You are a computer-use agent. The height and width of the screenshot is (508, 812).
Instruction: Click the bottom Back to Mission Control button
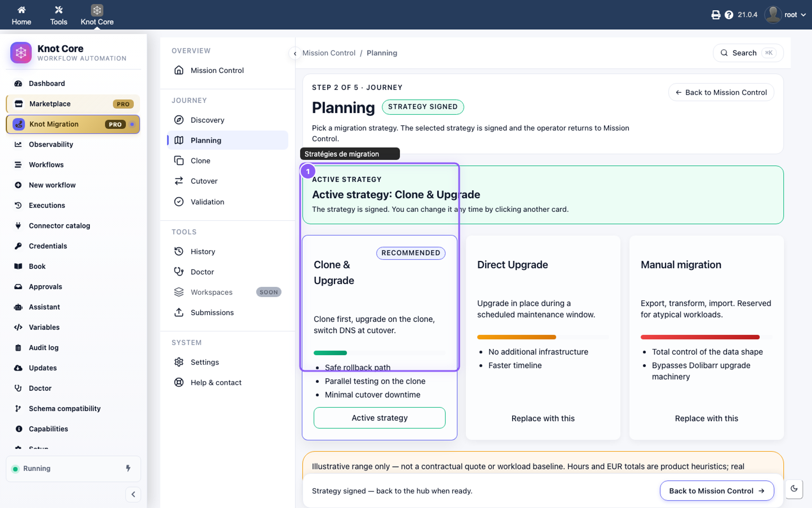tap(717, 491)
